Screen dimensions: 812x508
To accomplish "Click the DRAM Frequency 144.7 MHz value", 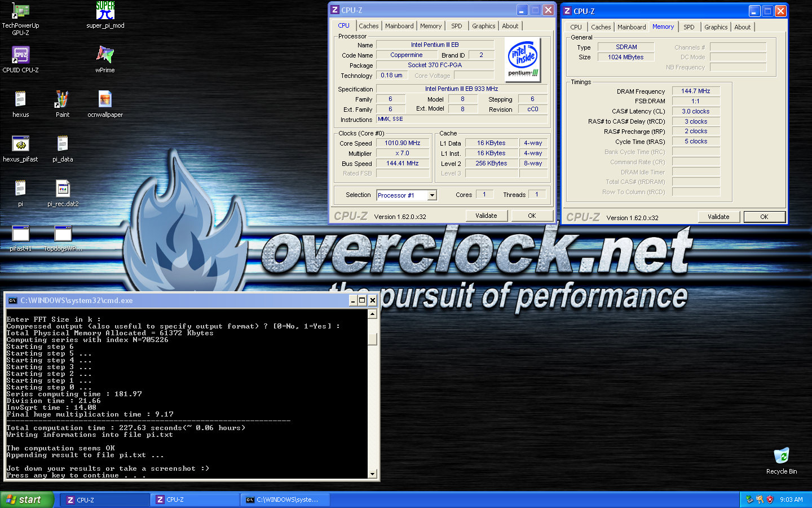I will pos(696,91).
